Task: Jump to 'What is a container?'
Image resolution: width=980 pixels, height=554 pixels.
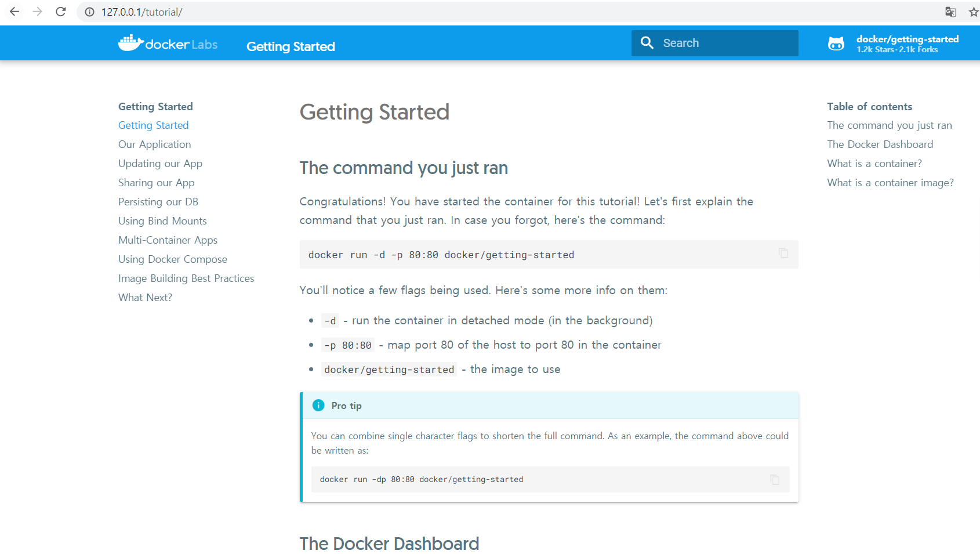Action: (x=874, y=164)
